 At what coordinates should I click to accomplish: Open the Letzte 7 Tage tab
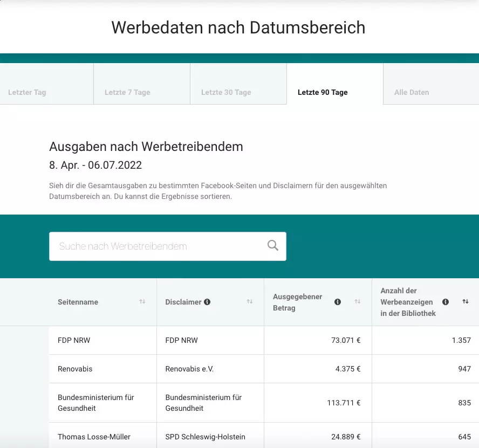point(142,84)
